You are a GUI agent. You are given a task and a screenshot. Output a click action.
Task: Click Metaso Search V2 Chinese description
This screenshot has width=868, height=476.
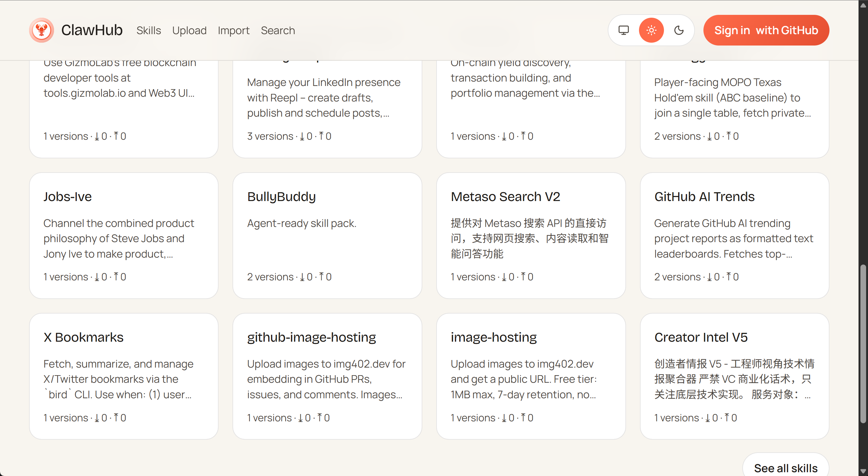529,239
